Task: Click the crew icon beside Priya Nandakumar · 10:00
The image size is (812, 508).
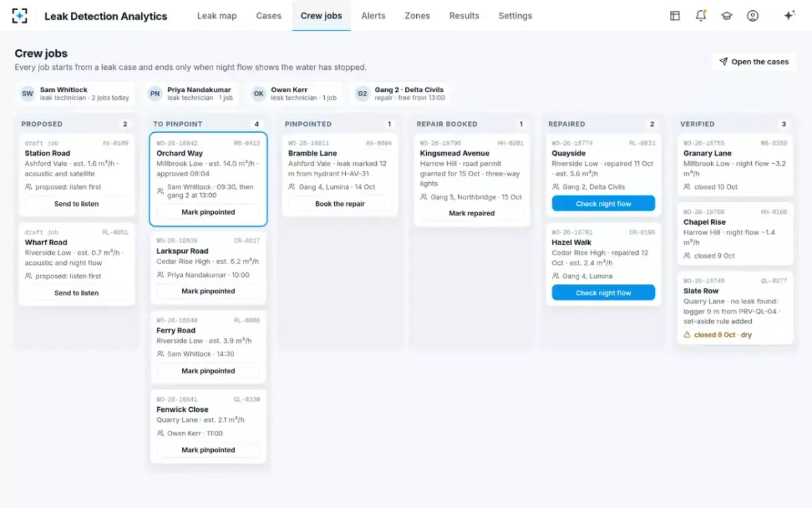Action: pyautogui.click(x=160, y=275)
